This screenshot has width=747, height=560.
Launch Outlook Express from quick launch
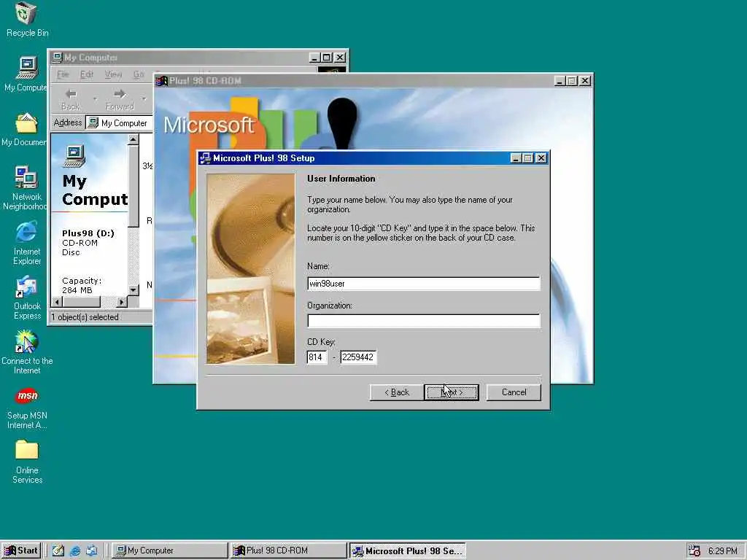[91, 551]
